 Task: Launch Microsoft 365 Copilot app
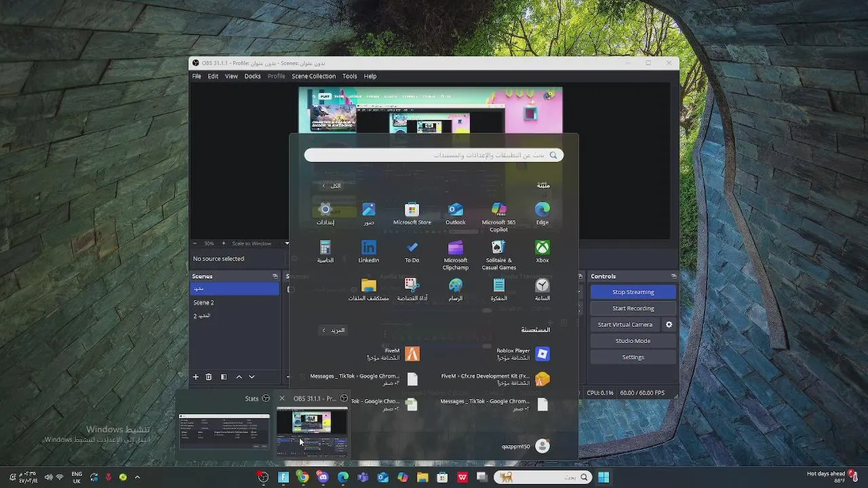click(x=499, y=217)
